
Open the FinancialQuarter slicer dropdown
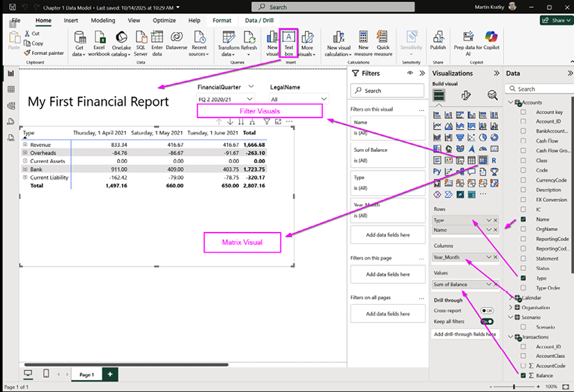(x=250, y=100)
